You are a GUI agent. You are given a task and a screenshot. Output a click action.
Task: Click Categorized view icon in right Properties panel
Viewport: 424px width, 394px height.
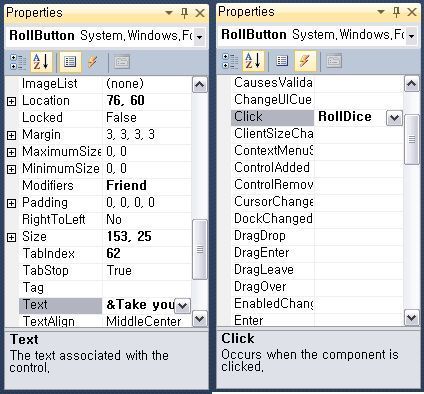coord(230,61)
